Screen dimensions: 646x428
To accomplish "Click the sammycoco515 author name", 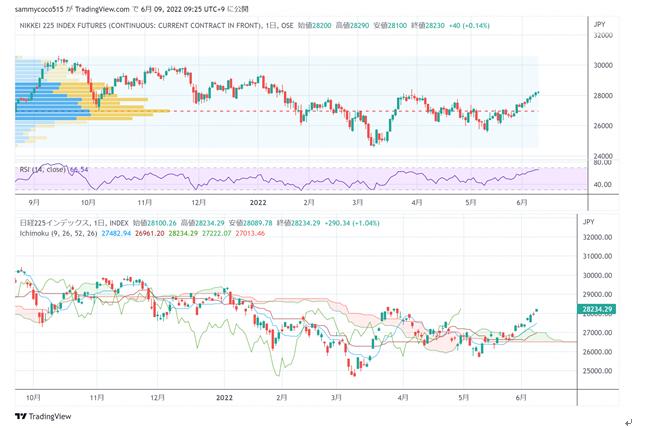I will [x=39, y=9].
